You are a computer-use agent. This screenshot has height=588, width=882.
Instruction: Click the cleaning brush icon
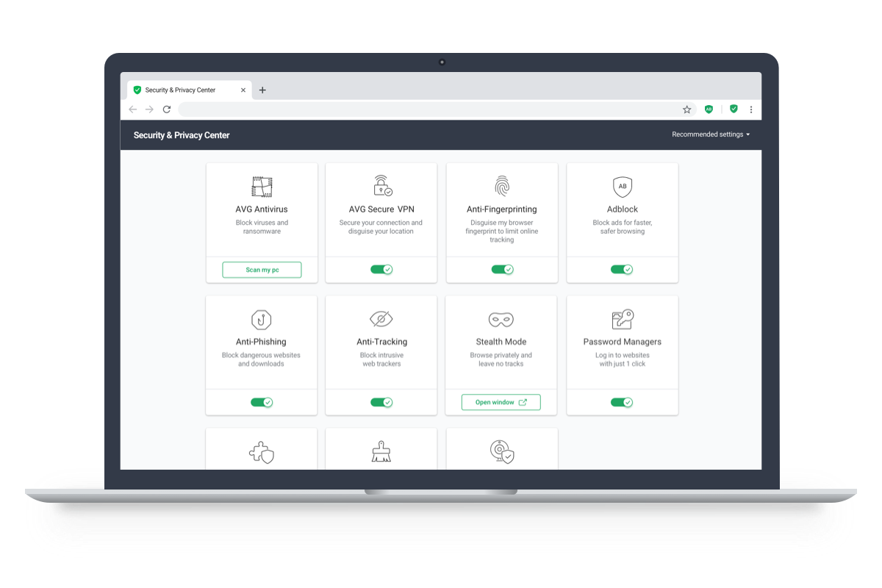[381, 452]
